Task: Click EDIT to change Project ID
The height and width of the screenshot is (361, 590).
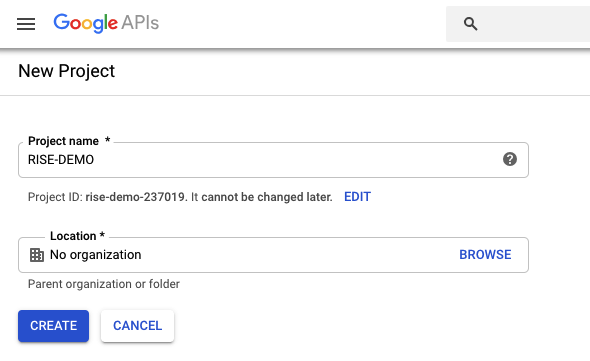Action: 357,197
